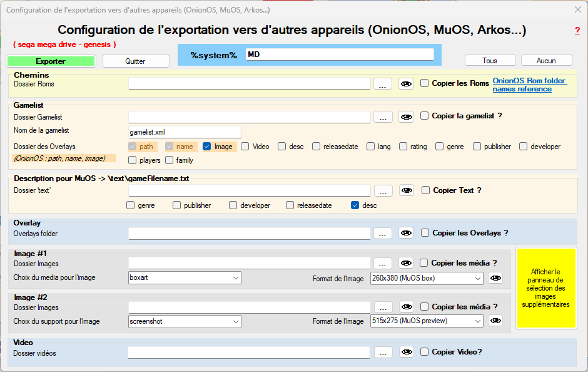Open browse button for Dossier Roms
Screen dimensions: 588x372
[383, 83]
